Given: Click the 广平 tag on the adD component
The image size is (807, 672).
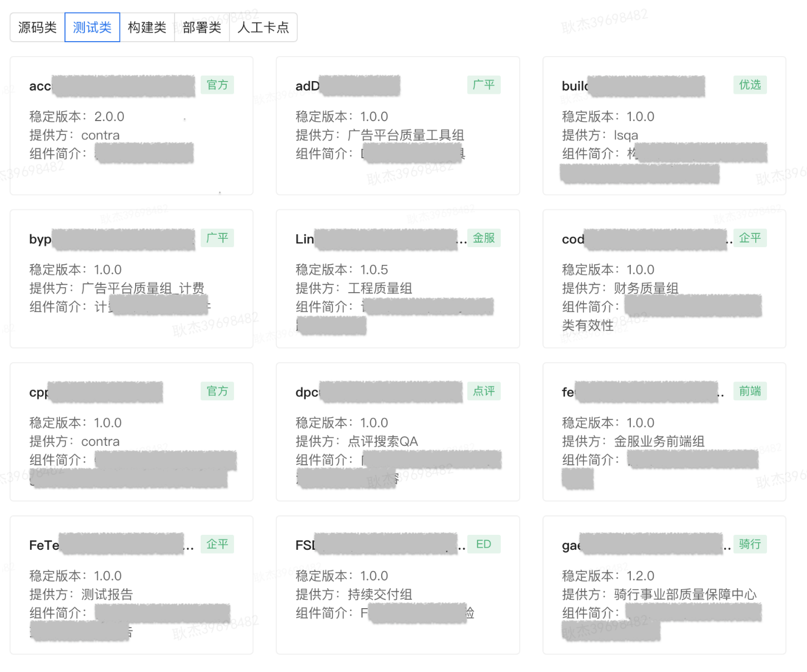Looking at the screenshot, I should (484, 84).
